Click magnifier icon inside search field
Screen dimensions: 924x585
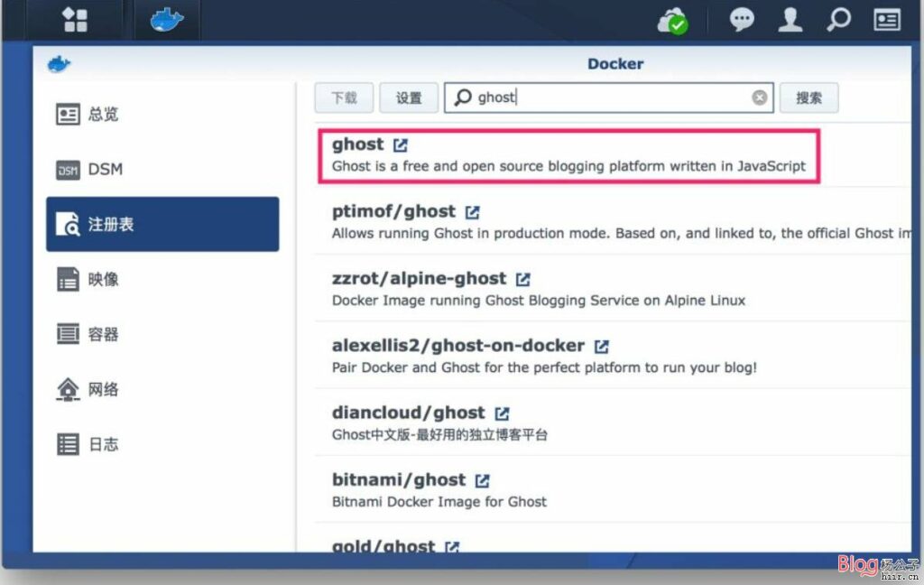[x=463, y=97]
